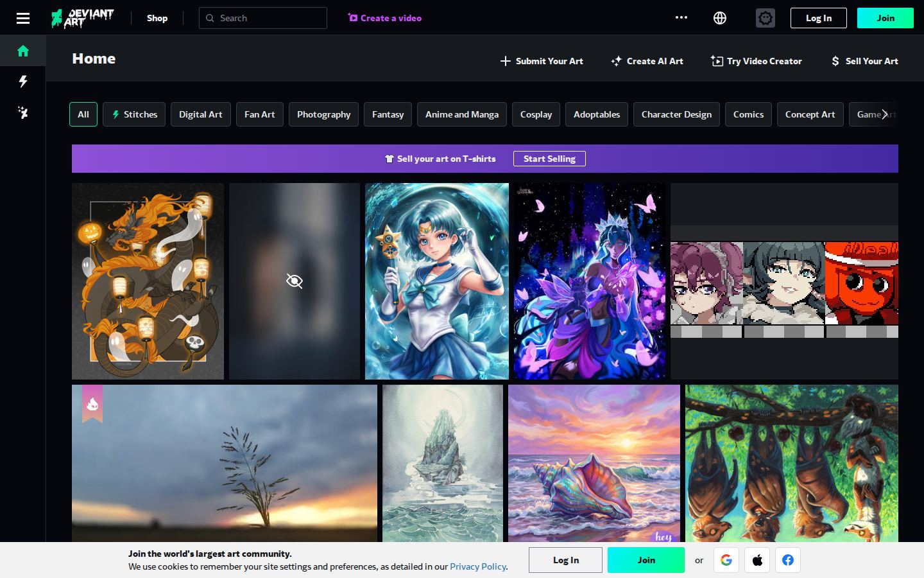Open the Concept Art category
Screen dimensions: 924x578
810,114
